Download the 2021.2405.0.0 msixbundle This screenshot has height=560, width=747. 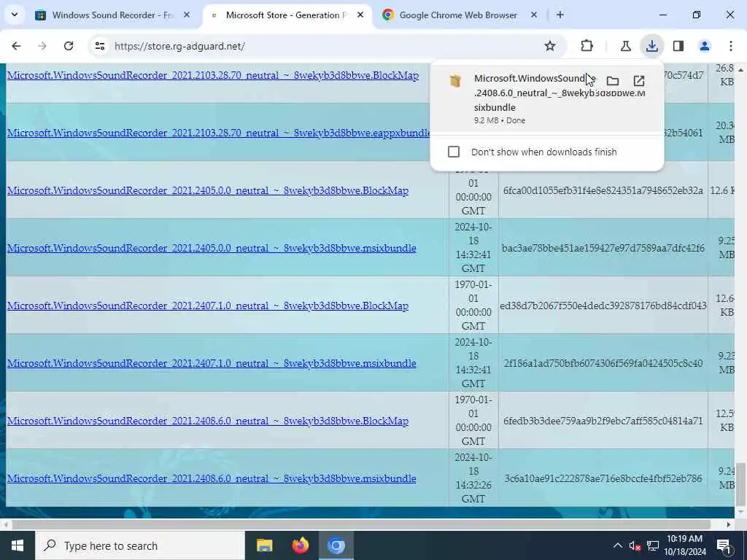[212, 248]
